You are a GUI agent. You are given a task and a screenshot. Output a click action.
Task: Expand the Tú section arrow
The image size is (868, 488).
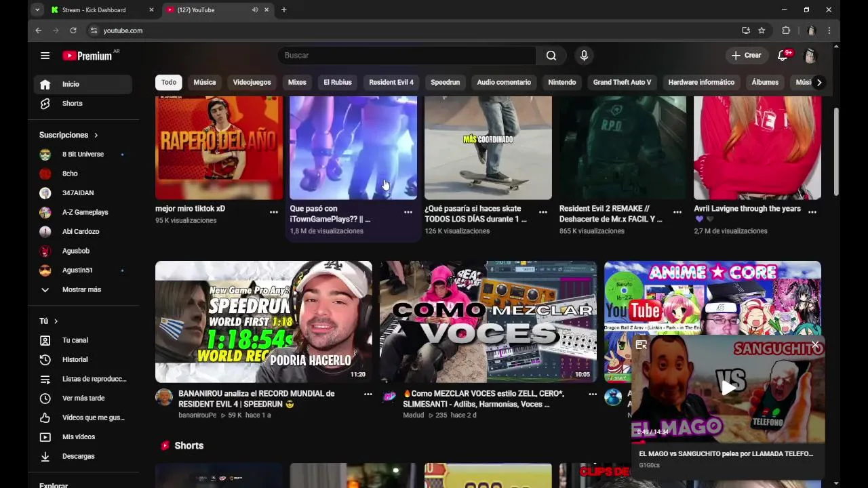(x=56, y=321)
